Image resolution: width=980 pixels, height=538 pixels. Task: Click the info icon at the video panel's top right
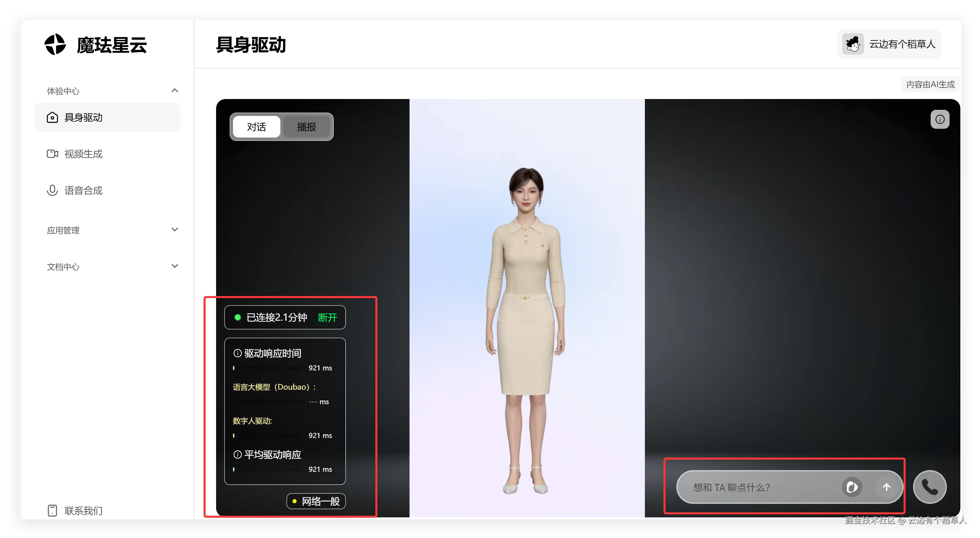click(x=940, y=119)
